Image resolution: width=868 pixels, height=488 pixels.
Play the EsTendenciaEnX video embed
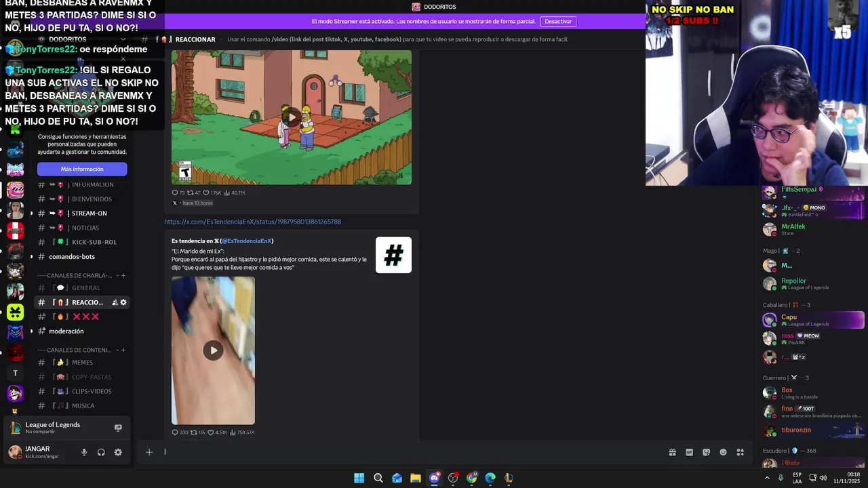pyautogui.click(x=213, y=350)
